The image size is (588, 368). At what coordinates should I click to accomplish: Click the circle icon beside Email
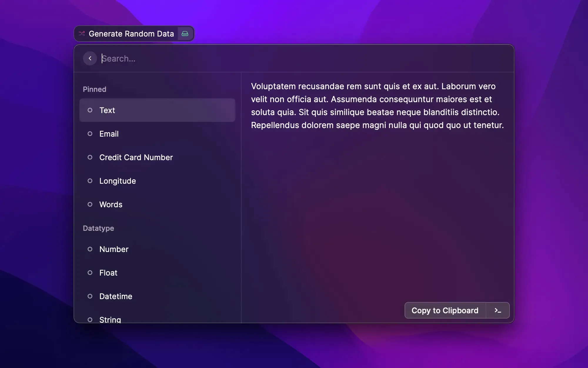(90, 134)
